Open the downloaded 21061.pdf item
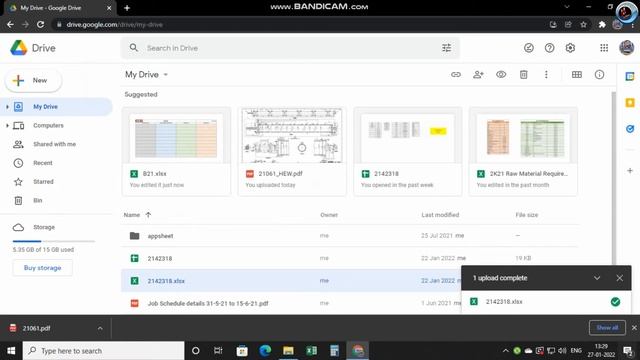This screenshot has height=360, width=640. click(36, 328)
